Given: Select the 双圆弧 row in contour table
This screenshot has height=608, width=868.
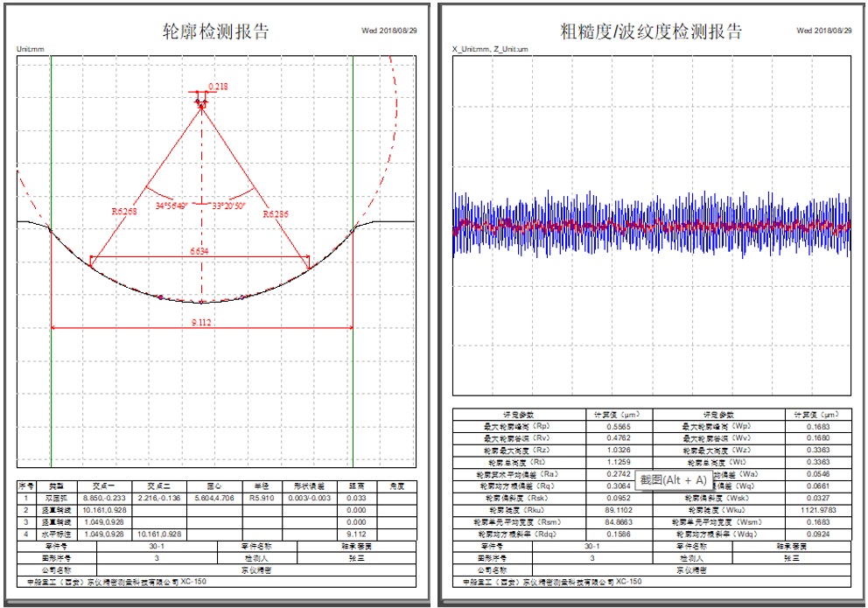Looking at the screenshot, I should pos(55,497).
